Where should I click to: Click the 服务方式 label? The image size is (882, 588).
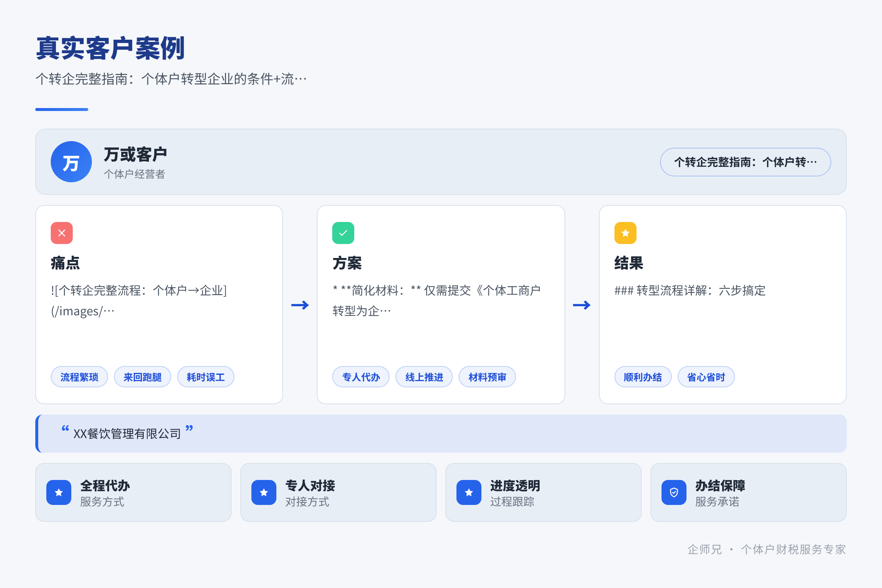[102, 502]
